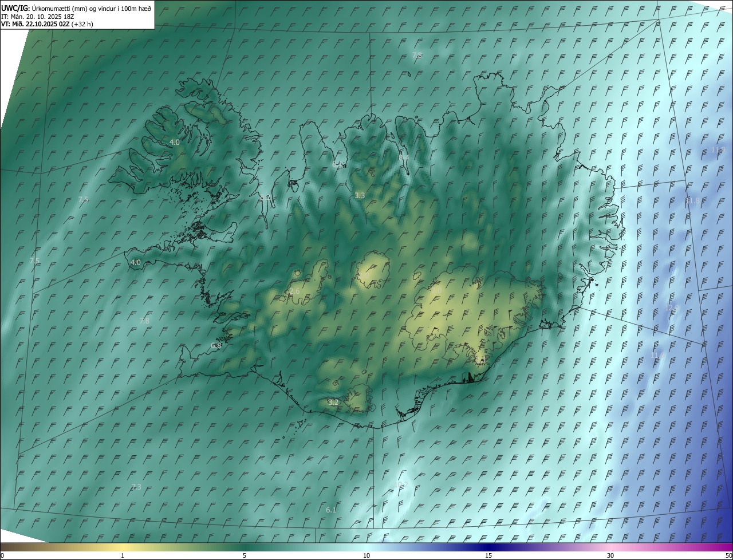Screen dimensions: 733x560
Task: Click the 7.8 value in Faxaflói bay
Action: pyautogui.click(x=144, y=321)
